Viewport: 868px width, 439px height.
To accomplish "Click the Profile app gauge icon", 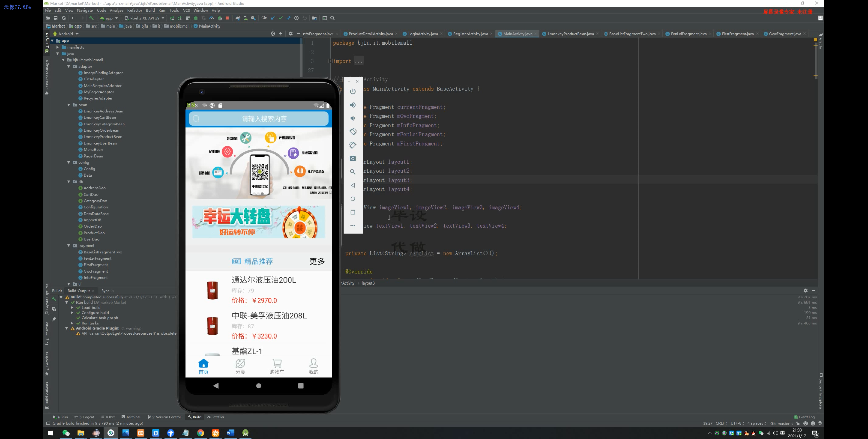I will click(x=211, y=18).
